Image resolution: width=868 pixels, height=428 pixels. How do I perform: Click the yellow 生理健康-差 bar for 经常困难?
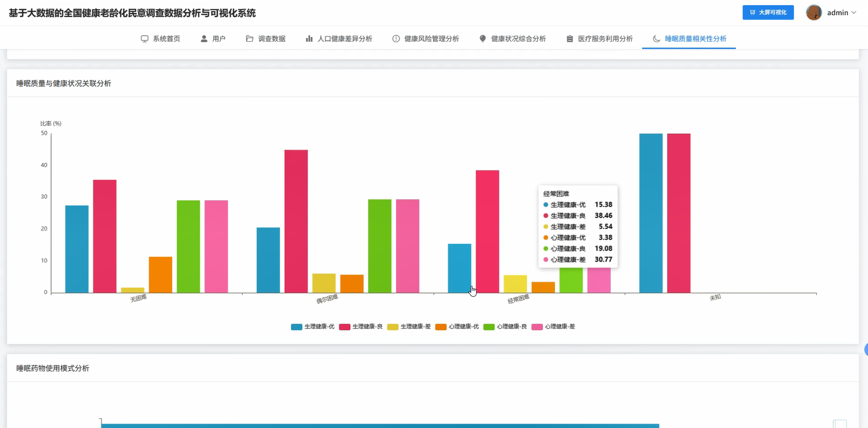pos(516,284)
